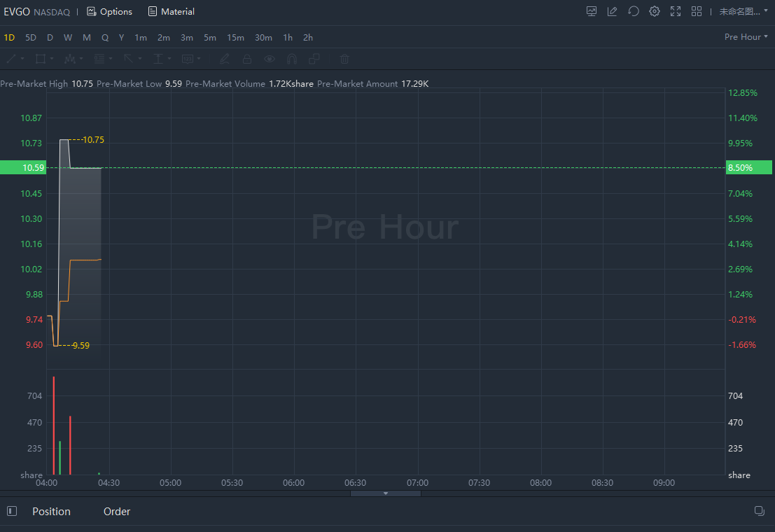Screen dimensions: 775x532
Task: Select the 2m interval
Action: click(164, 38)
